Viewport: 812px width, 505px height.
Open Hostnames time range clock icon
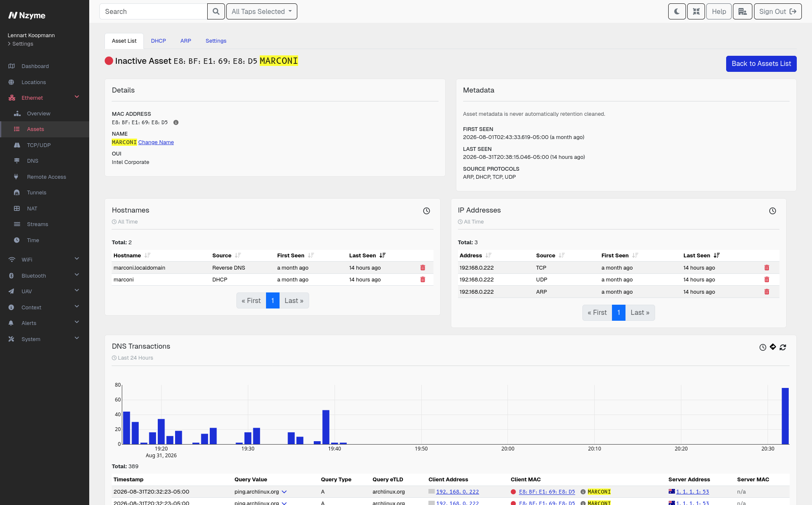pos(426,211)
